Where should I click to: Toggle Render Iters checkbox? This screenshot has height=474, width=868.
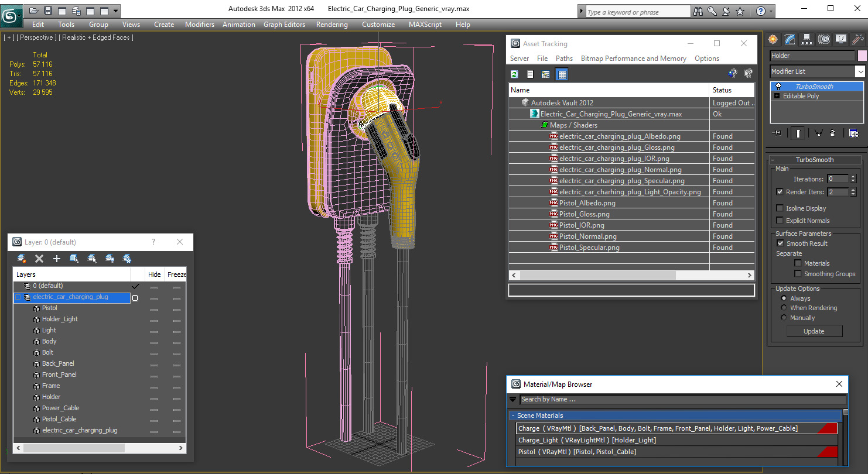(x=780, y=192)
